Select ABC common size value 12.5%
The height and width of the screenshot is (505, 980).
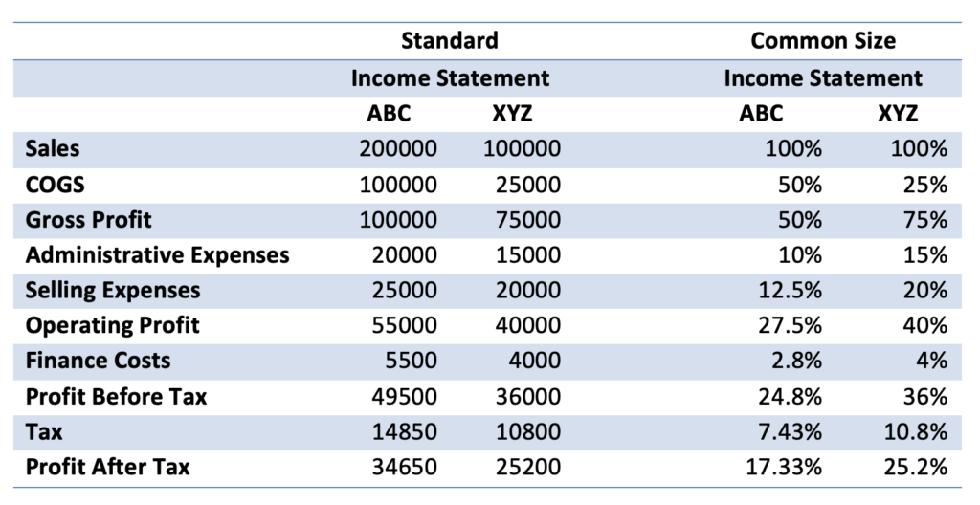click(790, 291)
